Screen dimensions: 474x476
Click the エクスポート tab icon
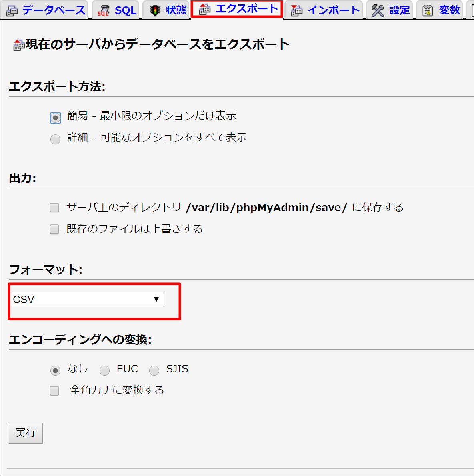click(x=205, y=10)
